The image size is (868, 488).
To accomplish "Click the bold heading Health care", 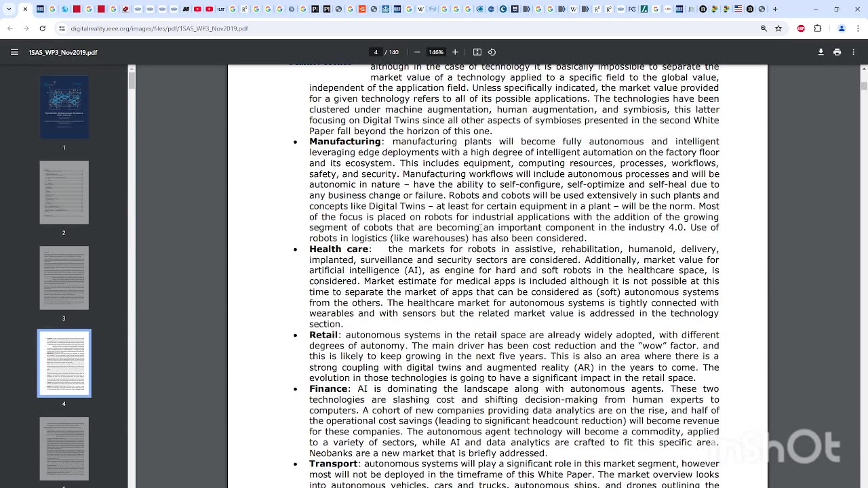I will point(338,249).
